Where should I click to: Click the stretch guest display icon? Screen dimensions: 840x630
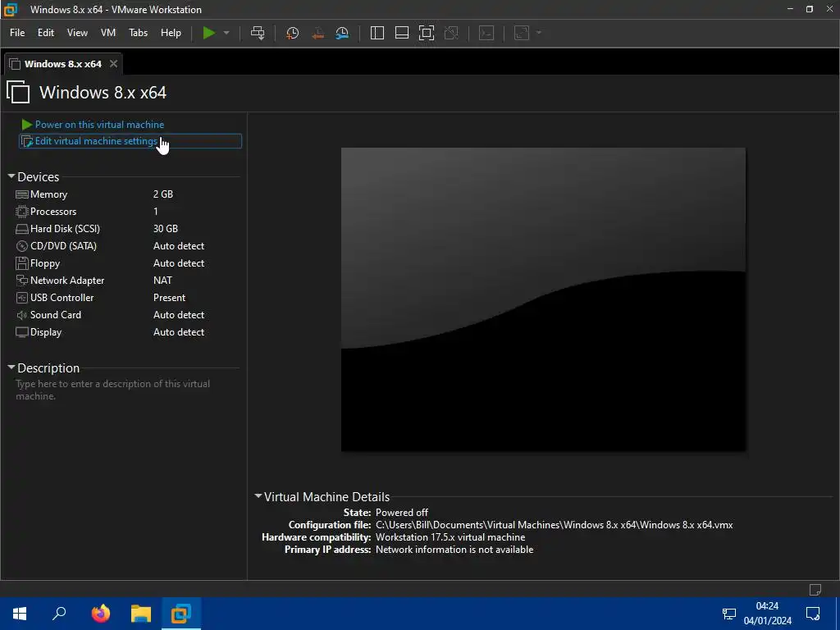click(x=522, y=33)
